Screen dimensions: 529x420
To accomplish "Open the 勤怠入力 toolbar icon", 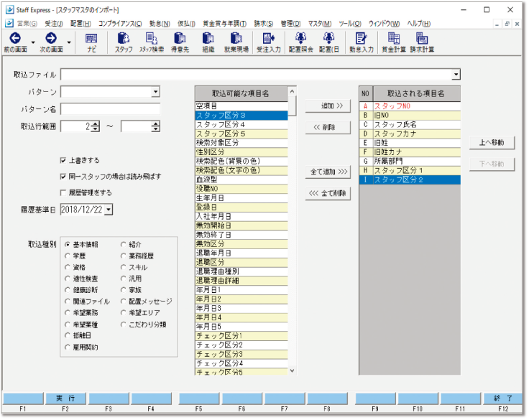I will coord(361,38).
